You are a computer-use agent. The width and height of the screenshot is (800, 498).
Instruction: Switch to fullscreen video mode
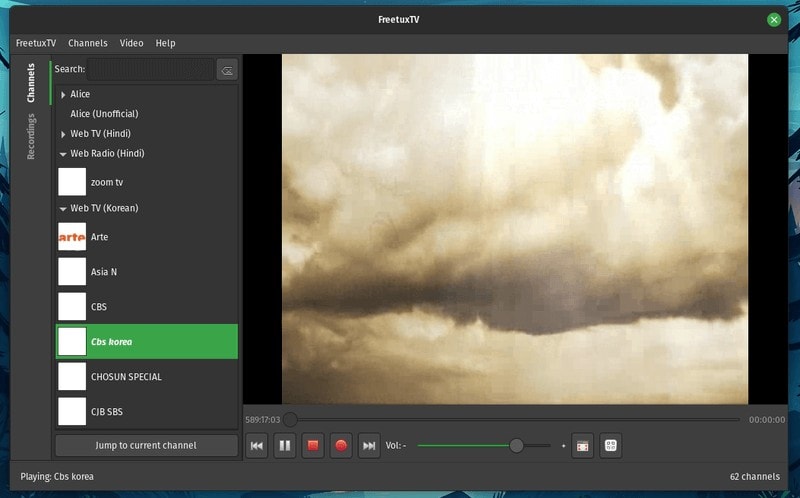click(583, 445)
